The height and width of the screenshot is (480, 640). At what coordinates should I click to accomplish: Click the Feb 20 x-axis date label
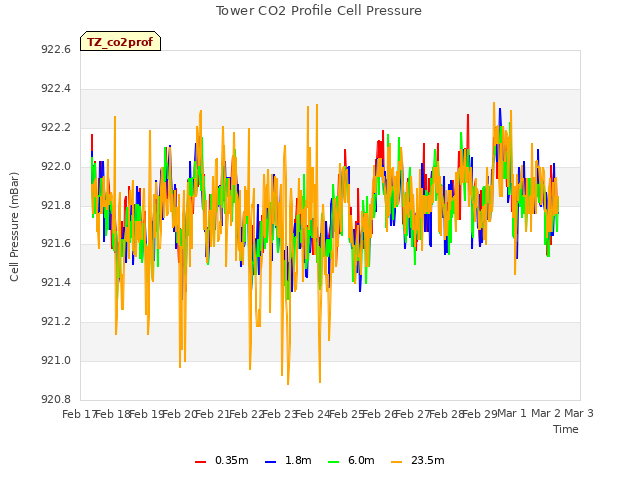[180, 414]
